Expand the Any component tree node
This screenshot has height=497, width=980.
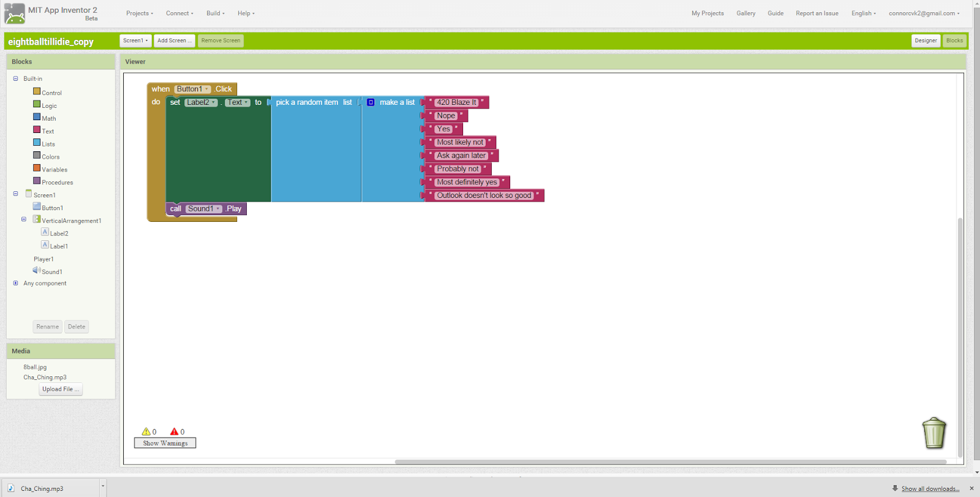16,283
